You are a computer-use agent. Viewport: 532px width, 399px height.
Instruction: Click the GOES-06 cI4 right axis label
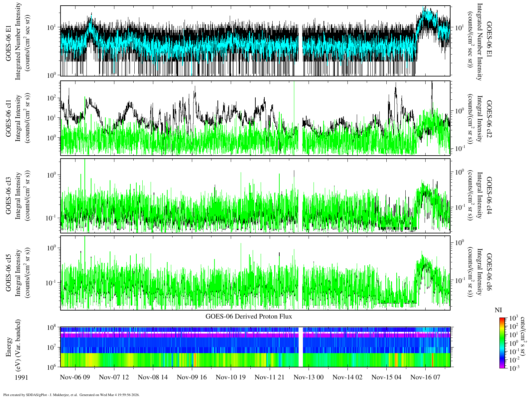pyautogui.click(x=489, y=196)
